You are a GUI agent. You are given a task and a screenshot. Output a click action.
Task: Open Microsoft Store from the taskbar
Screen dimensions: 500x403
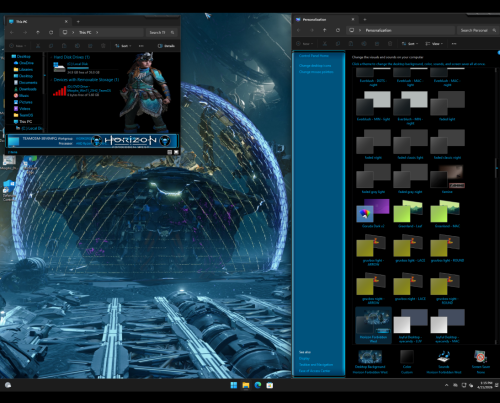pyautogui.click(x=270, y=385)
